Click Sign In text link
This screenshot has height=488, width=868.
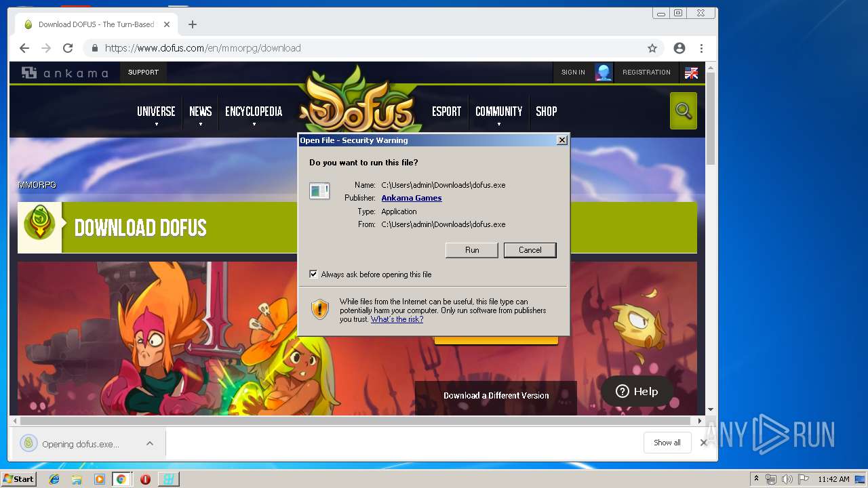click(x=573, y=73)
